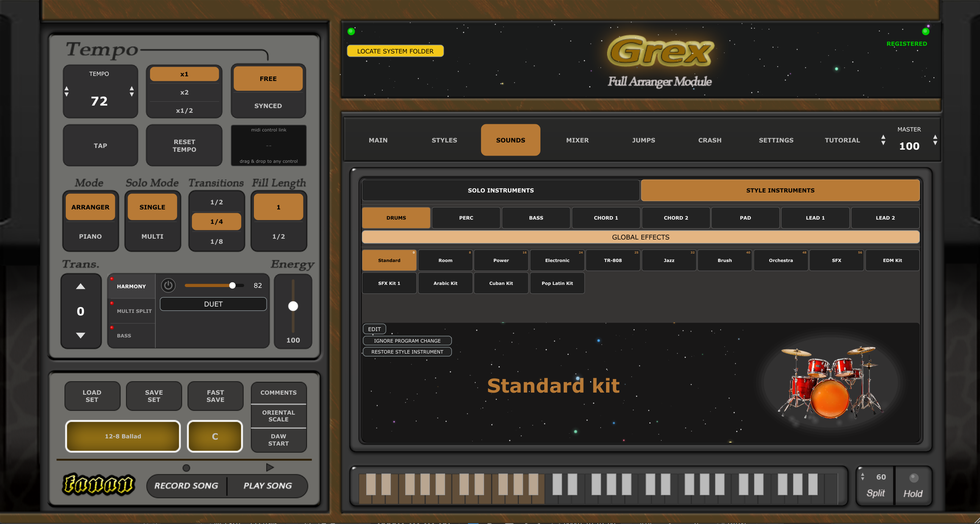Choose the Arabic Kit
Screen dimensions: 980x524
point(445,283)
